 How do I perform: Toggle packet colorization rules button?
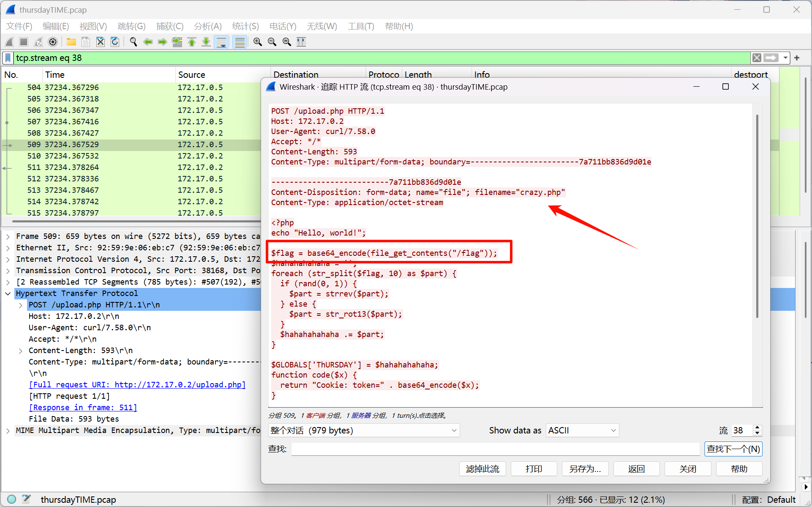(x=240, y=42)
